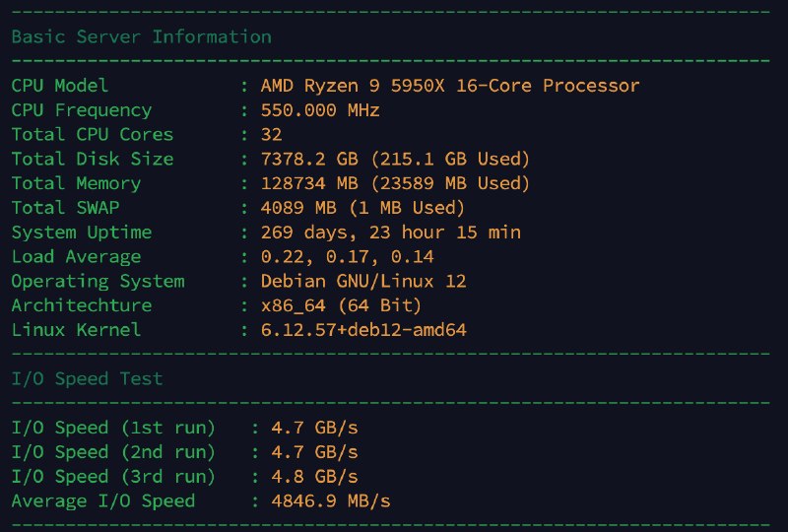Select the 'Total Memory' label

pos(76,183)
